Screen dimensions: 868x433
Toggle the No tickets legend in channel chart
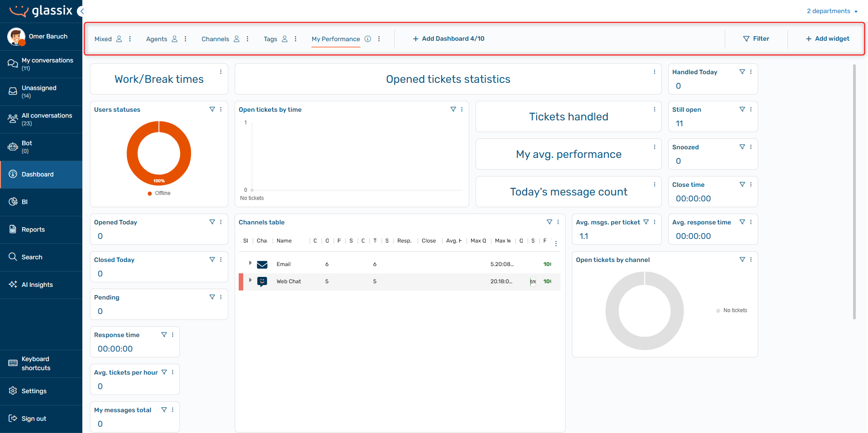click(731, 310)
